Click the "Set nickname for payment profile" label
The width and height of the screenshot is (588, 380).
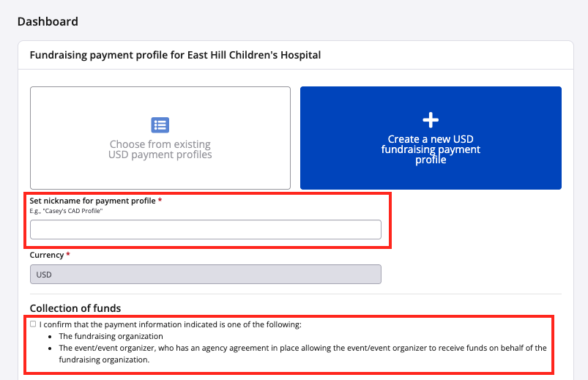(92, 201)
